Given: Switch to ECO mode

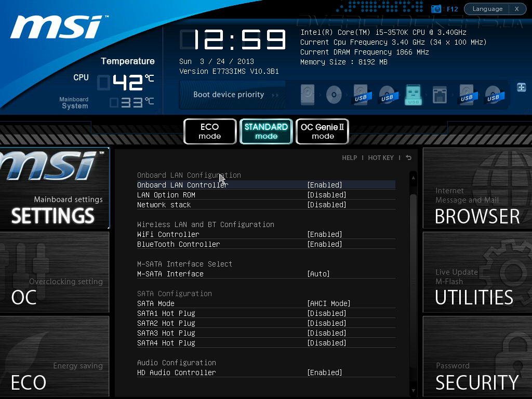Looking at the screenshot, I should [x=210, y=131].
